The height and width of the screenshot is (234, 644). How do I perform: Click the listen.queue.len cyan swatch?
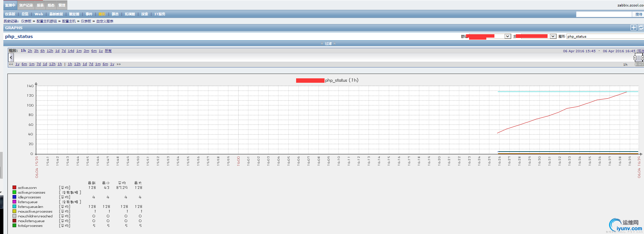pos(14,206)
